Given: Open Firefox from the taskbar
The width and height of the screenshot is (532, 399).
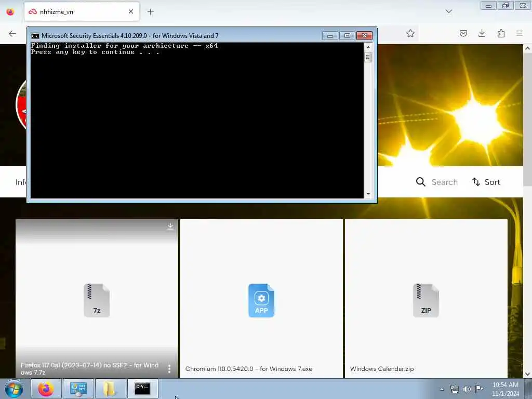Looking at the screenshot, I should [46, 389].
